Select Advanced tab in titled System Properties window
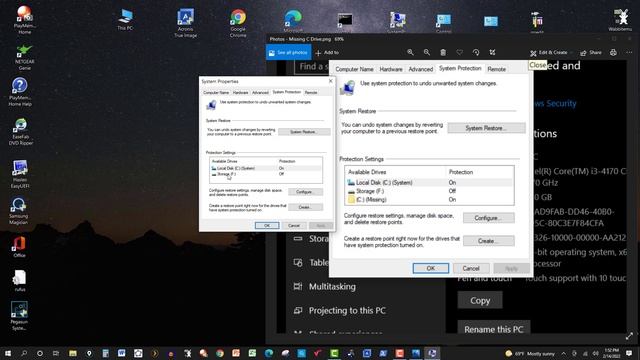 coord(260,93)
